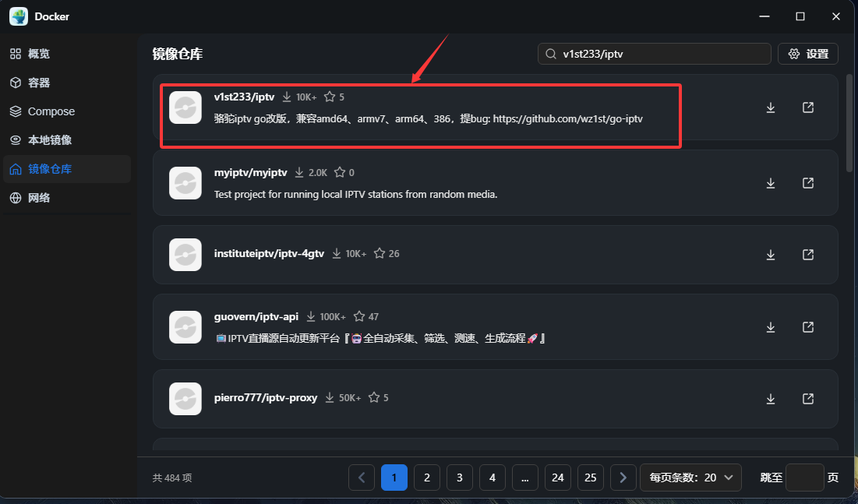Screen dimensions: 858x504
Task: Click the pierro777/iptv-proxy repository name
Action: pos(266,398)
